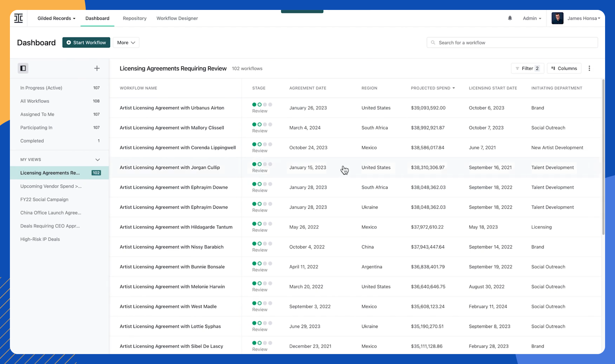Image resolution: width=615 pixels, height=364 pixels.
Task: Open the Columns configuration
Action: click(x=564, y=68)
